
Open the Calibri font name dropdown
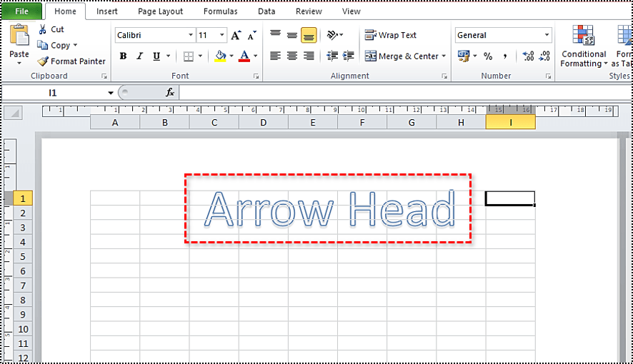coord(191,35)
